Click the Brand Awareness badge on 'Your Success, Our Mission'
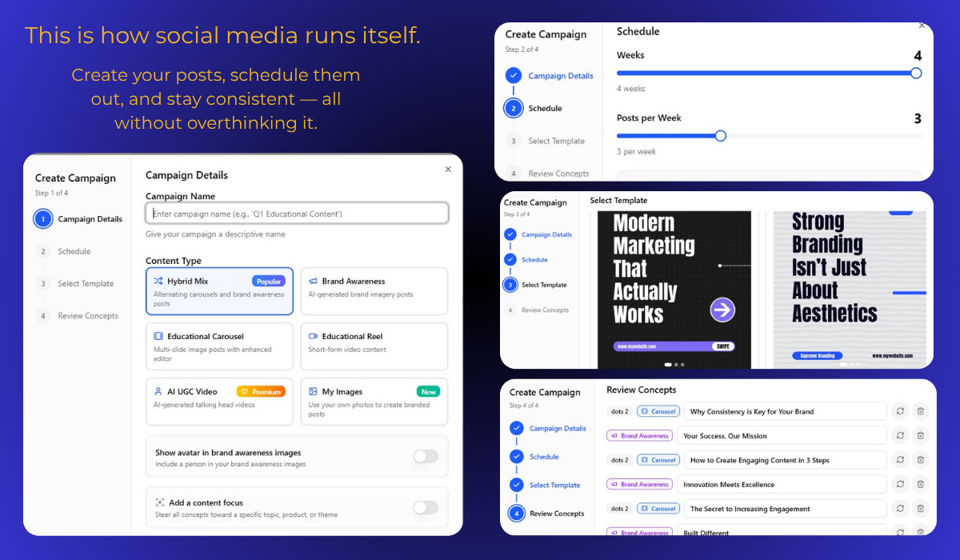 (639, 435)
